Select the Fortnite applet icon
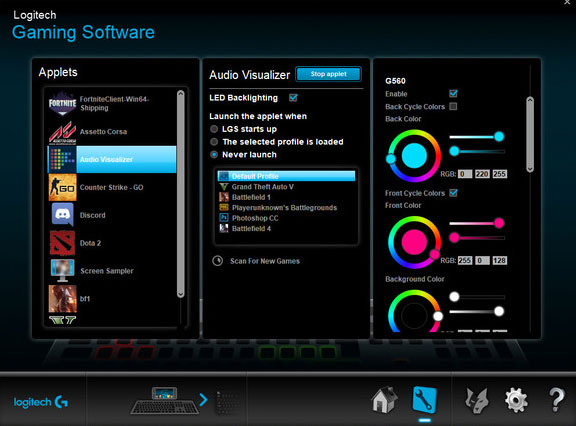 click(x=62, y=103)
